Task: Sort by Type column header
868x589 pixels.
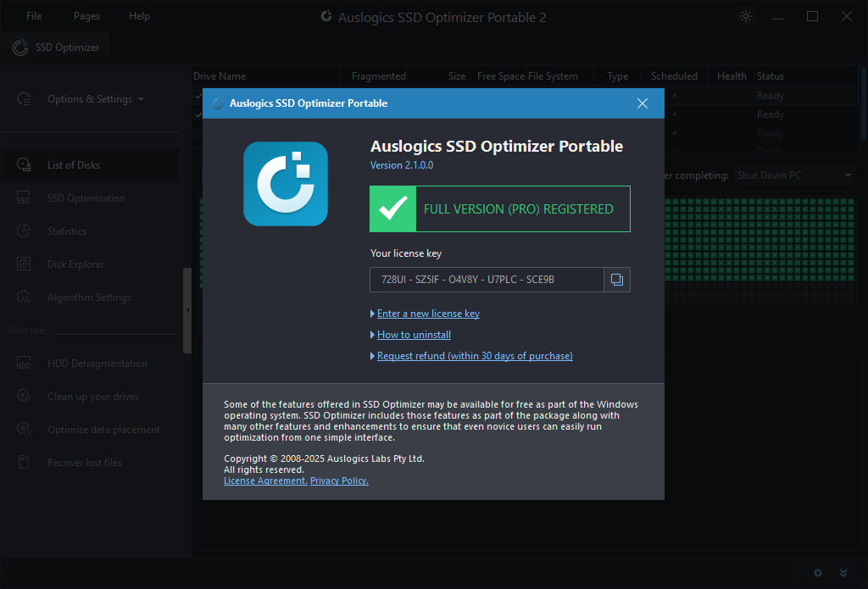Action: click(x=617, y=75)
